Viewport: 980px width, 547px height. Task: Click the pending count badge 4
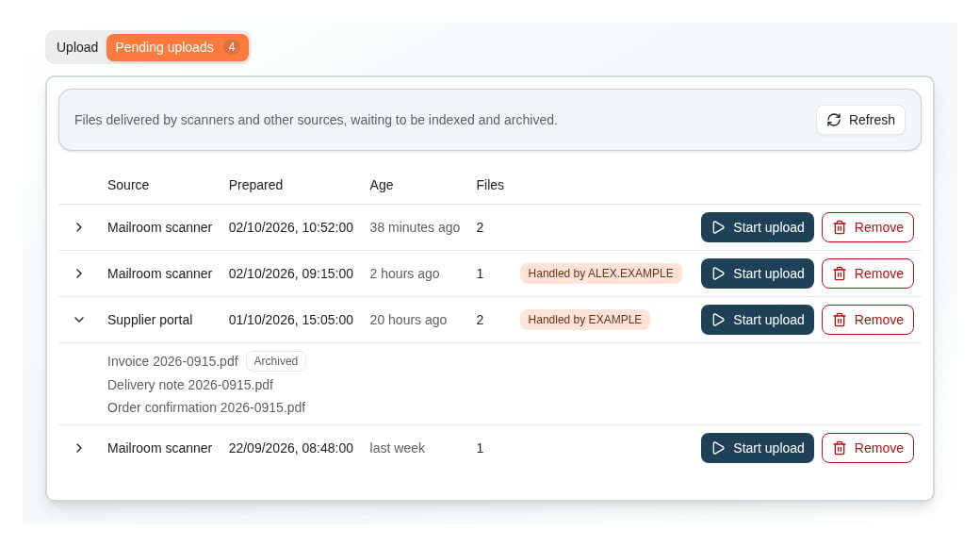point(231,47)
